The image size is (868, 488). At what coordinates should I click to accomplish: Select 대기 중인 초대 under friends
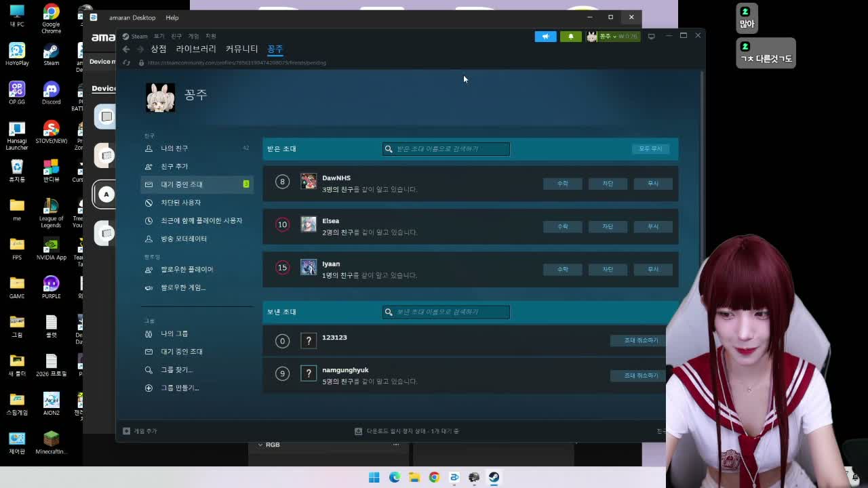197,184
